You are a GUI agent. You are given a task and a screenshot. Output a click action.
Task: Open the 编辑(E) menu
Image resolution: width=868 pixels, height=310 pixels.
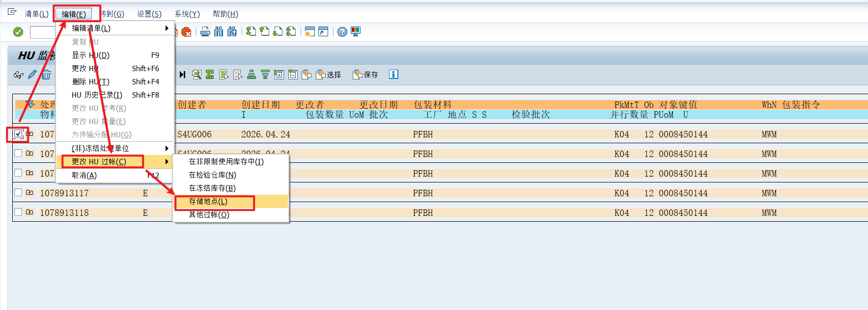pyautogui.click(x=74, y=14)
